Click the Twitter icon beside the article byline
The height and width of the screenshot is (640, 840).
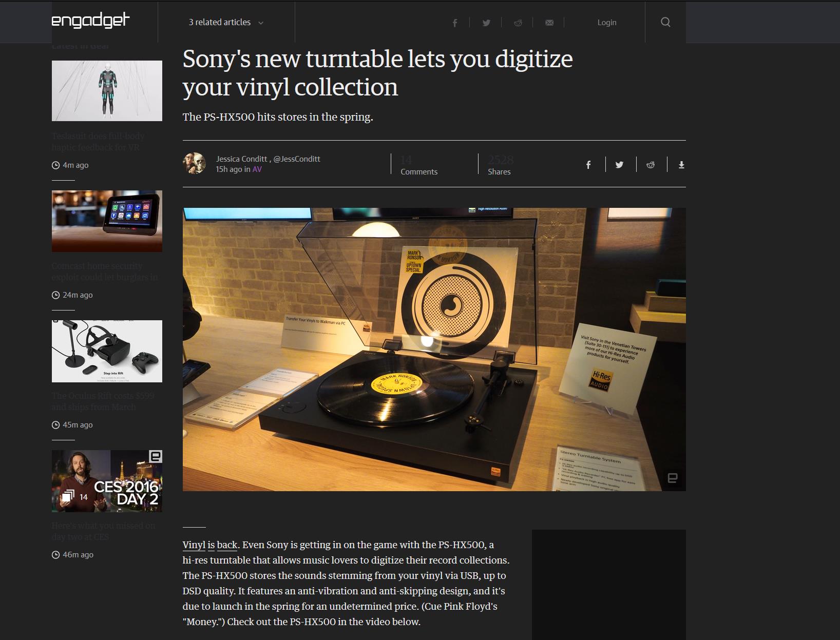pyautogui.click(x=619, y=165)
